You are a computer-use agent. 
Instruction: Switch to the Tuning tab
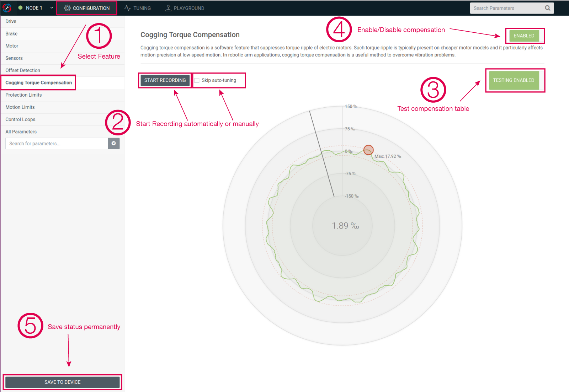(142, 8)
